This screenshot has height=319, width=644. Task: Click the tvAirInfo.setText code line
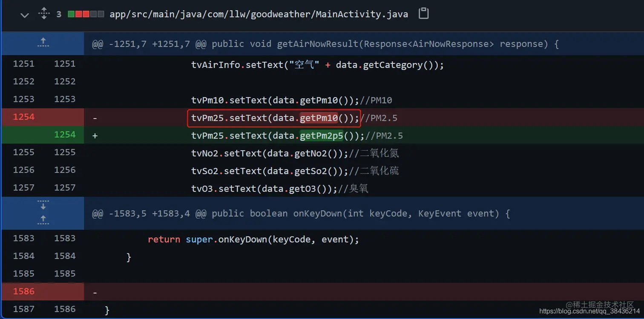pyautogui.click(x=318, y=65)
